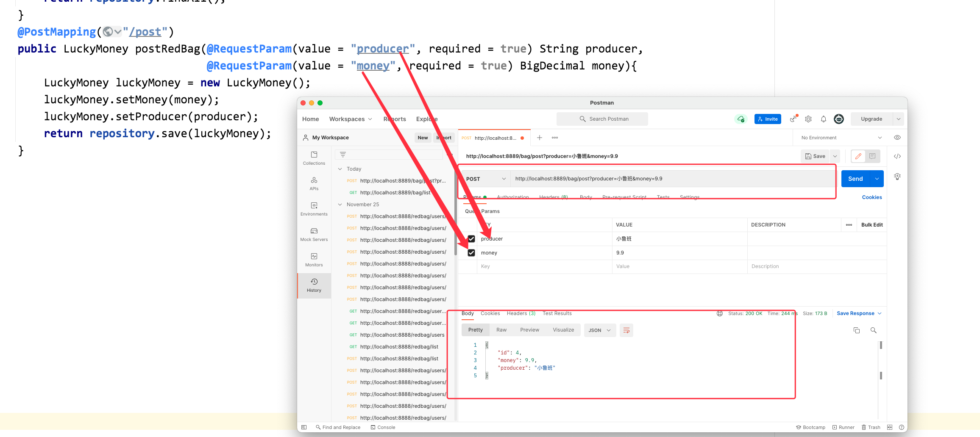Open help icon in status bar

[x=902, y=427]
